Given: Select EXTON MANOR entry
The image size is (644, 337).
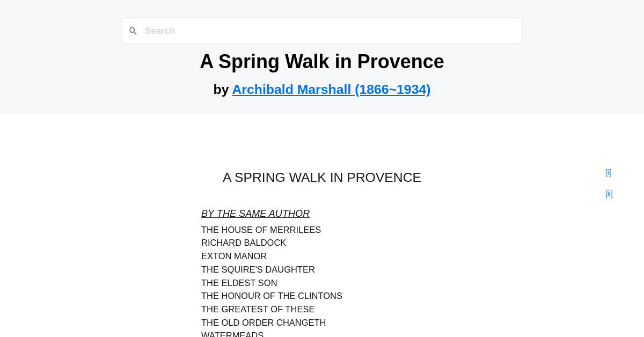Looking at the screenshot, I should coord(234,257).
